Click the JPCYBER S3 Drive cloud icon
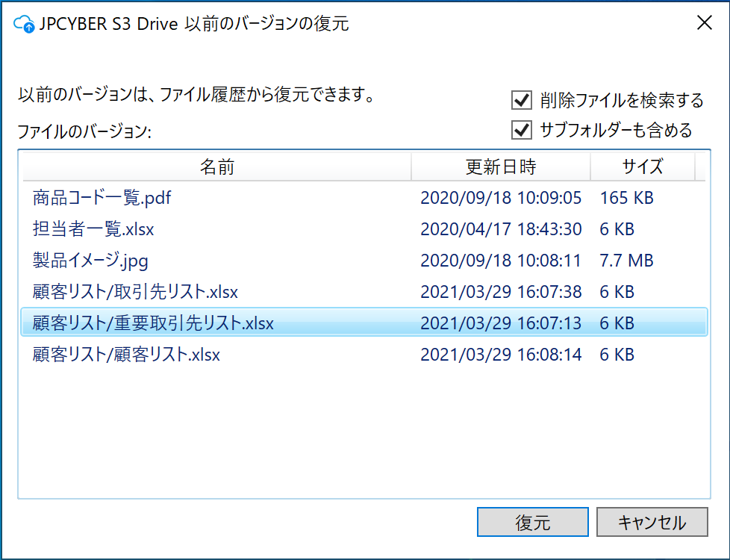This screenshot has height=560, width=730. click(x=25, y=24)
